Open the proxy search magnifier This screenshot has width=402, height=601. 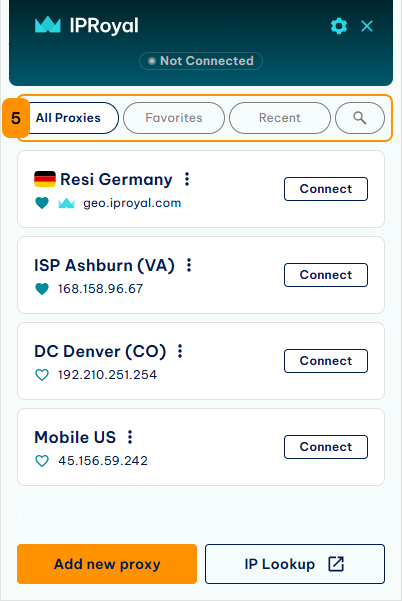pyautogui.click(x=359, y=118)
